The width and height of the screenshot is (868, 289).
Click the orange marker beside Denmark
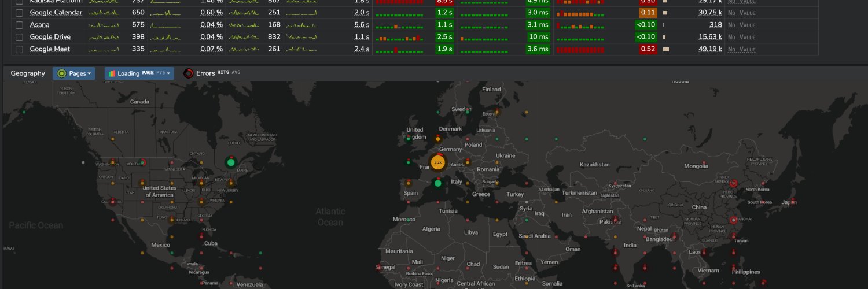[x=438, y=139]
